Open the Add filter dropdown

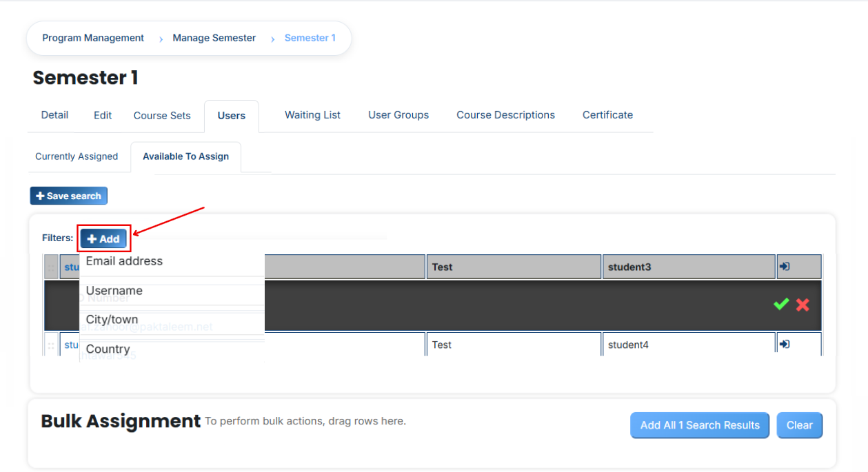103,238
